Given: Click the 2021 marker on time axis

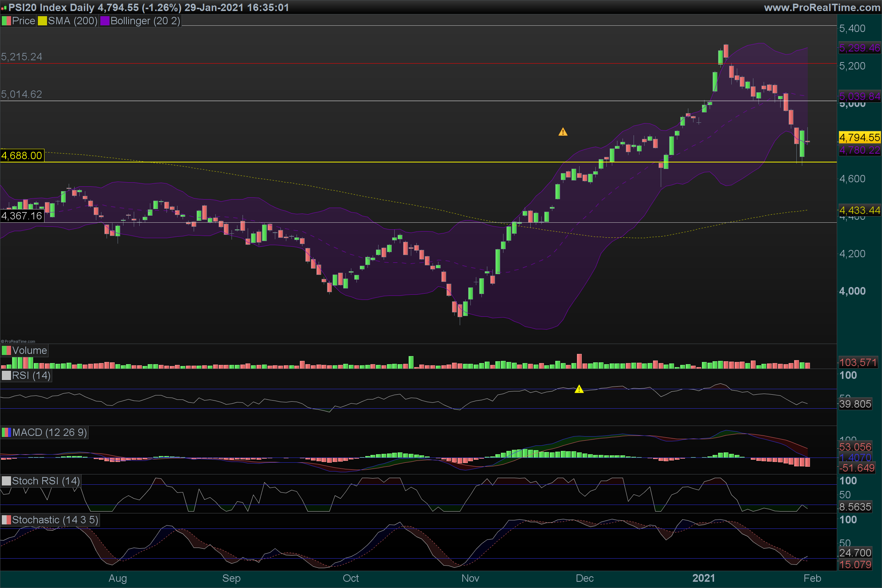Looking at the screenshot, I should pos(703,578).
